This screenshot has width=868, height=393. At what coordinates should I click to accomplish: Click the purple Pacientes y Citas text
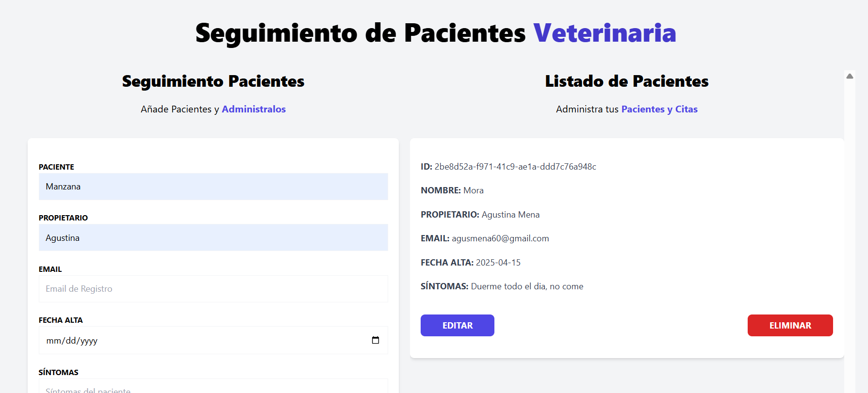(x=659, y=109)
